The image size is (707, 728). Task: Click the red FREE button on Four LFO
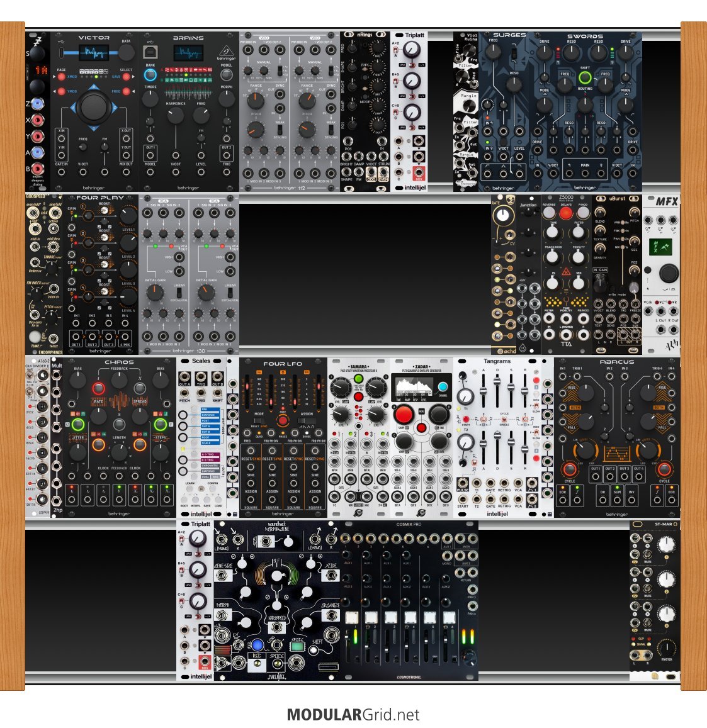[x=283, y=421]
